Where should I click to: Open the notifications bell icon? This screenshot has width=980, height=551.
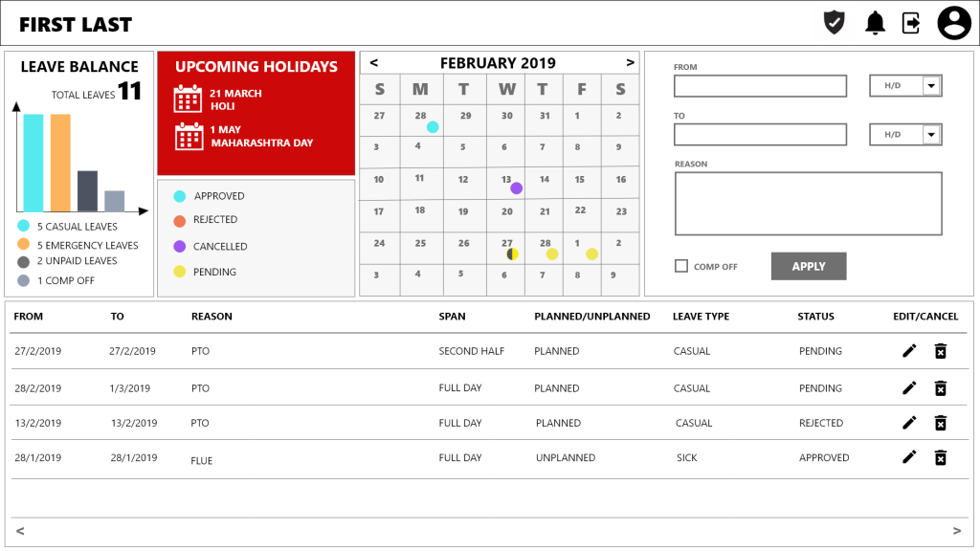[875, 23]
